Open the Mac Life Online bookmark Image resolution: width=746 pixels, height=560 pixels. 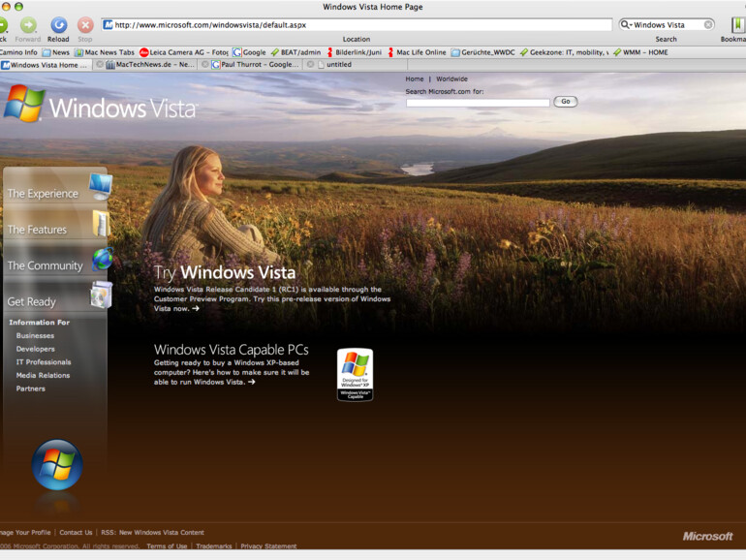(x=417, y=52)
